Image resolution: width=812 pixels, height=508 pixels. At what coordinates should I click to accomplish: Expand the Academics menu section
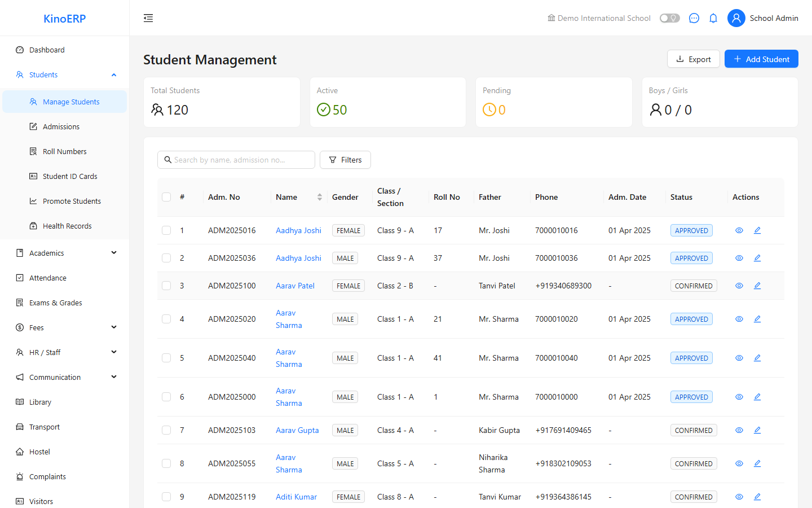[64, 253]
